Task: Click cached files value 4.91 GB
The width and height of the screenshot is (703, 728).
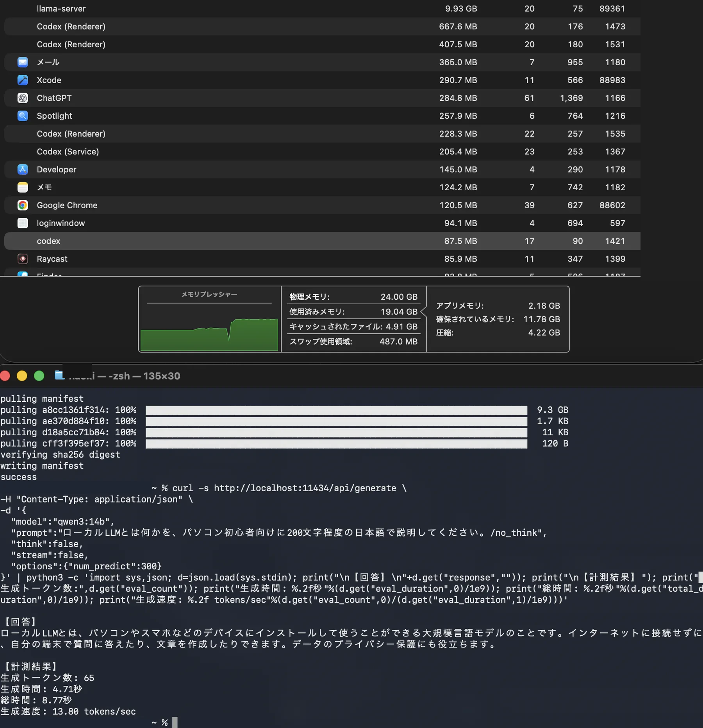Action: (x=401, y=327)
